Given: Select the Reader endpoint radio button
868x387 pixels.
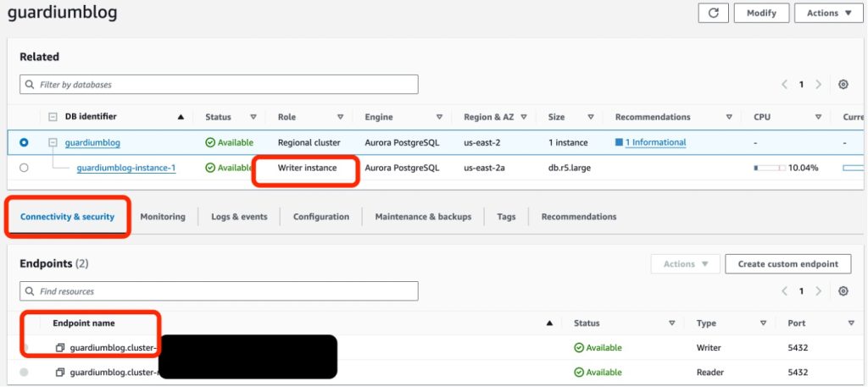Looking at the screenshot, I should [24, 372].
